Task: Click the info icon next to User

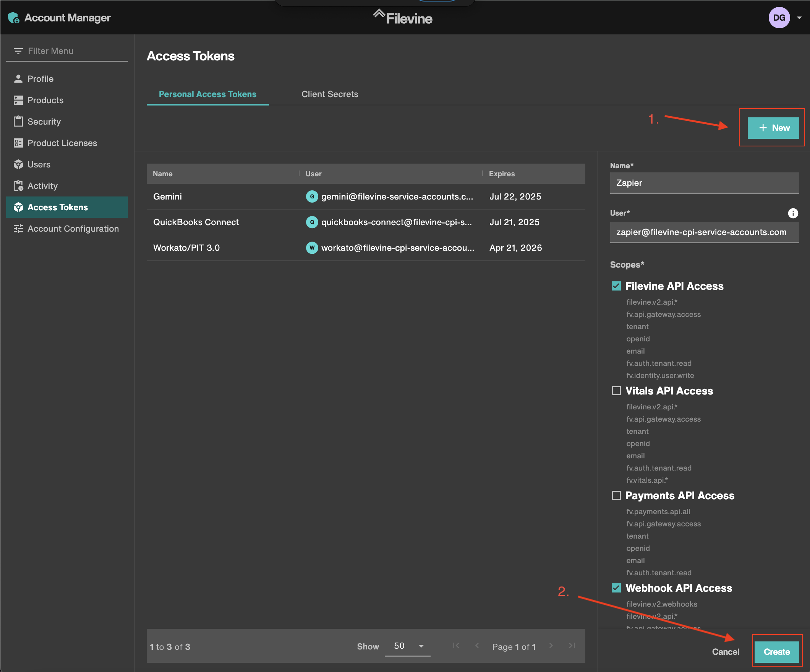Action: click(x=793, y=213)
